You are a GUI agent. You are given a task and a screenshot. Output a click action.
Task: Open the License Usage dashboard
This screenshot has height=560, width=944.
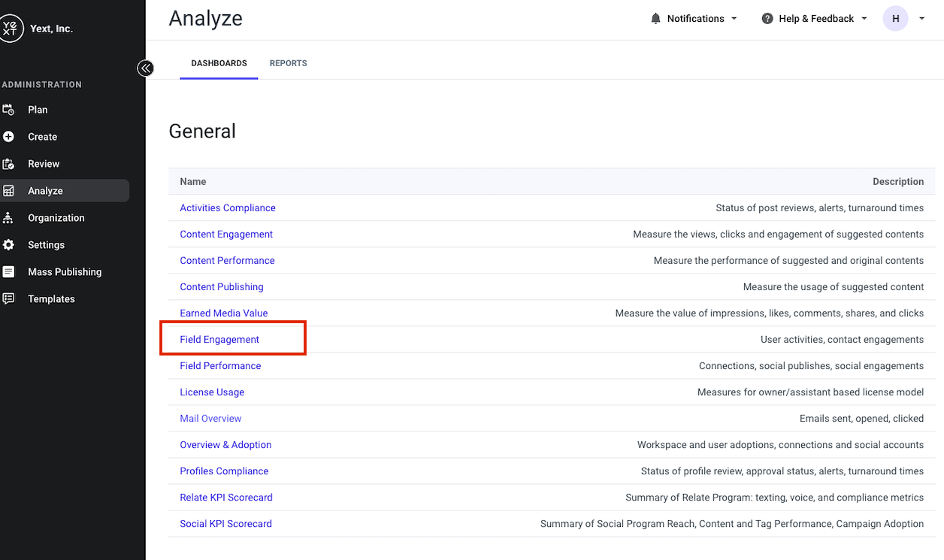coord(212,392)
